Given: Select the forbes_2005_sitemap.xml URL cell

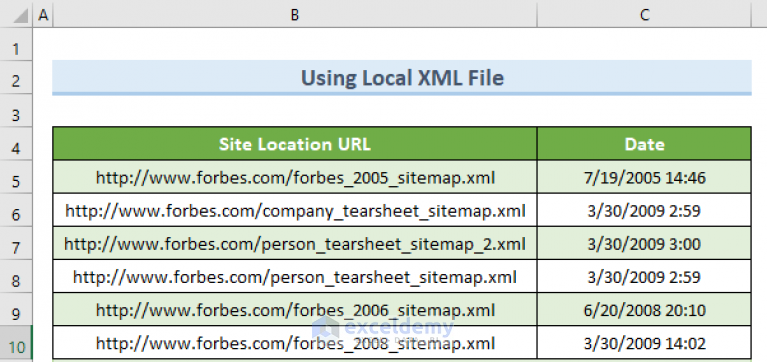Looking at the screenshot, I should (x=294, y=177).
